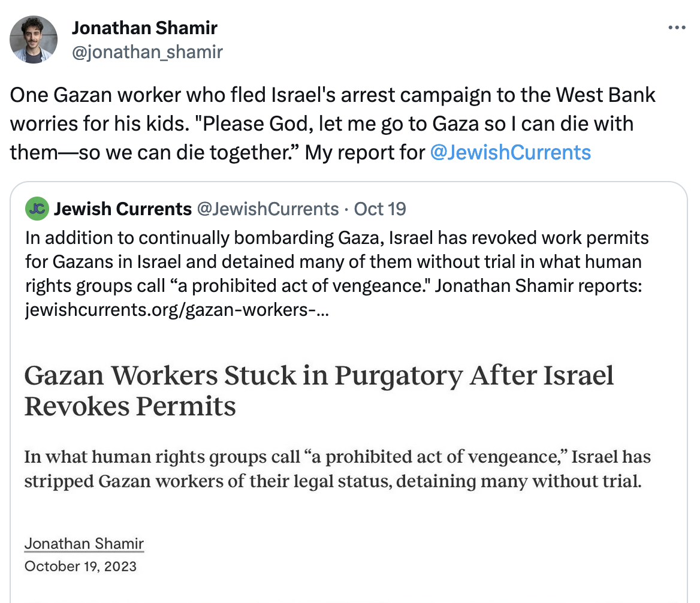
Task: Open the quoted tweet body text
Action: [x=337, y=273]
